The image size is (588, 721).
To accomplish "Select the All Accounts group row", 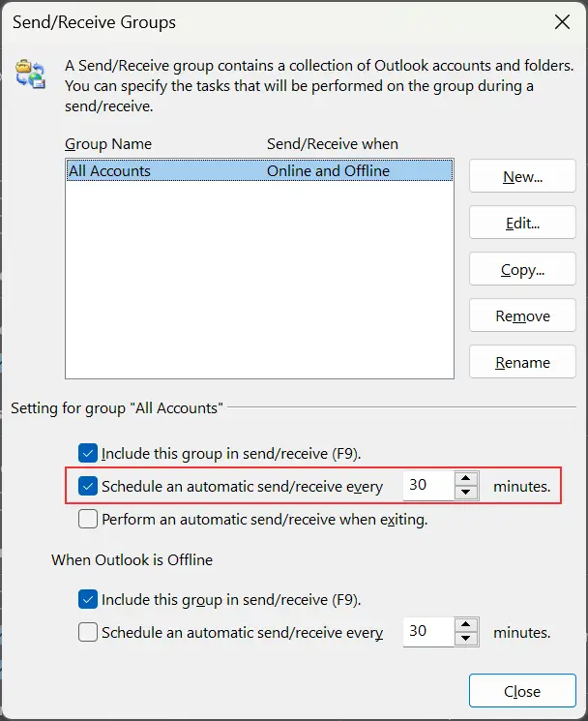I will pyautogui.click(x=258, y=171).
